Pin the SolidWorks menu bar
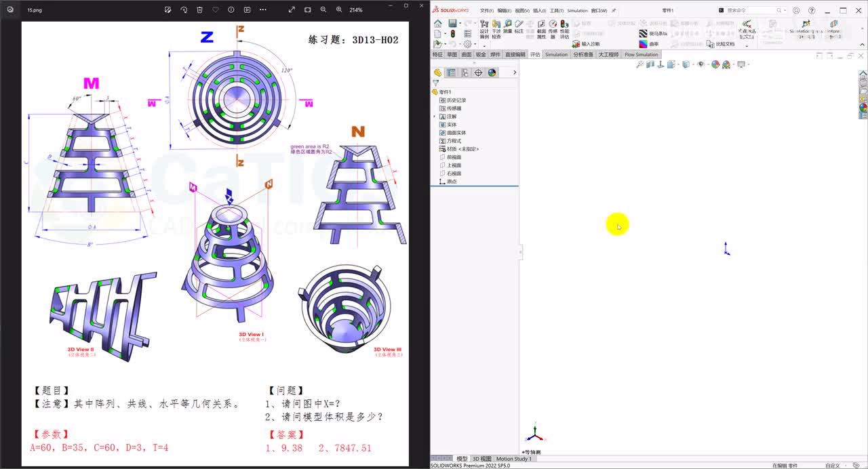The width and height of the screenshot is (868, 469). click(614, 11)
